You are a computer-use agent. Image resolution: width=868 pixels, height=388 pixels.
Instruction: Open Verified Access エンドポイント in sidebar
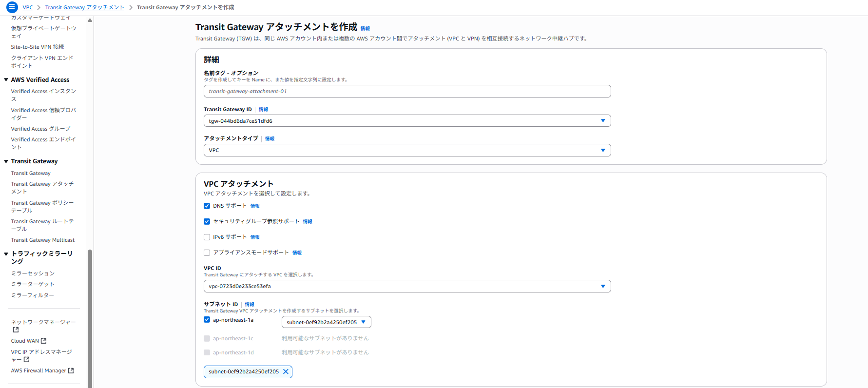43,143
